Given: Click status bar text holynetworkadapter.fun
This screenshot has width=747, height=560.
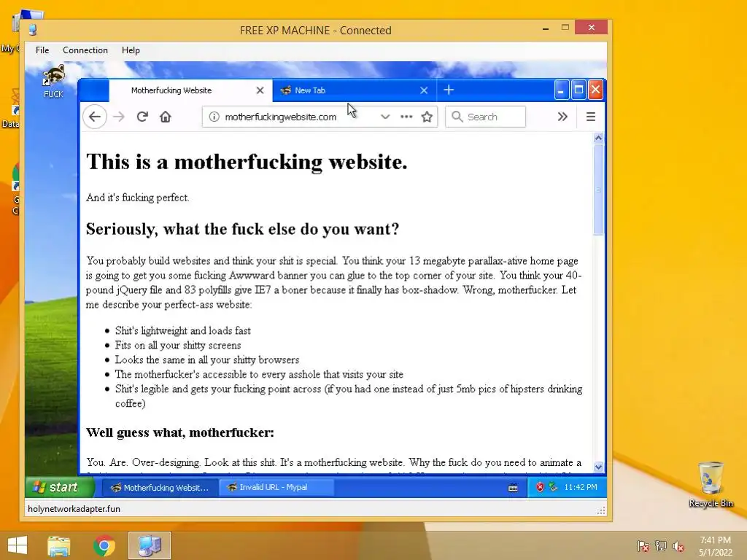Looking at the screenshot, I should [74, 509].
